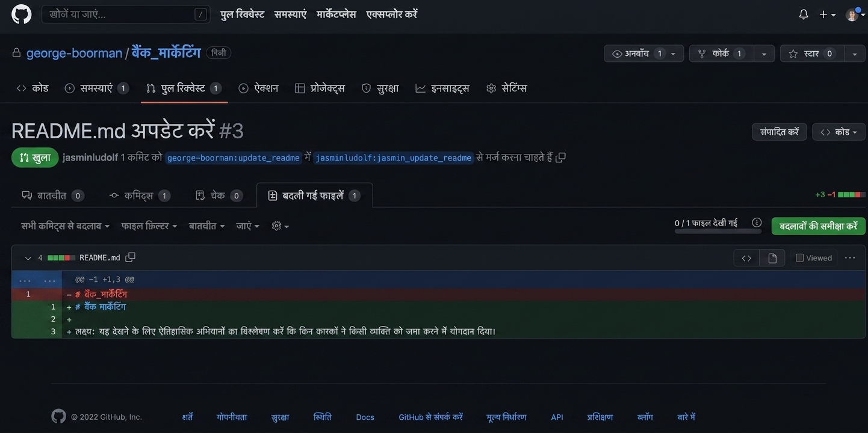This screenshot has width=868, height=433.
Task: Select the पुल रिक्वेस्ट repository tab
Action: point(184,88)
